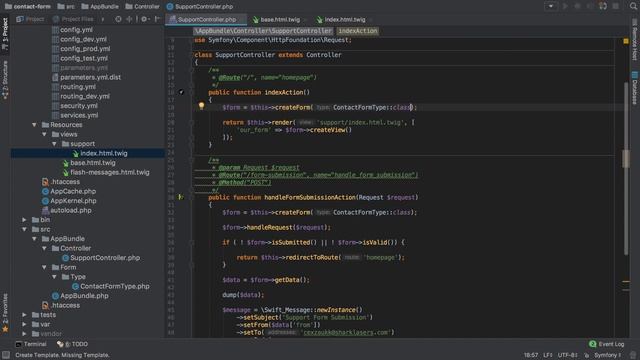Expand the var folder
Image resolution: width=640 pixels, height=360 pixels.
pos(24,324)
